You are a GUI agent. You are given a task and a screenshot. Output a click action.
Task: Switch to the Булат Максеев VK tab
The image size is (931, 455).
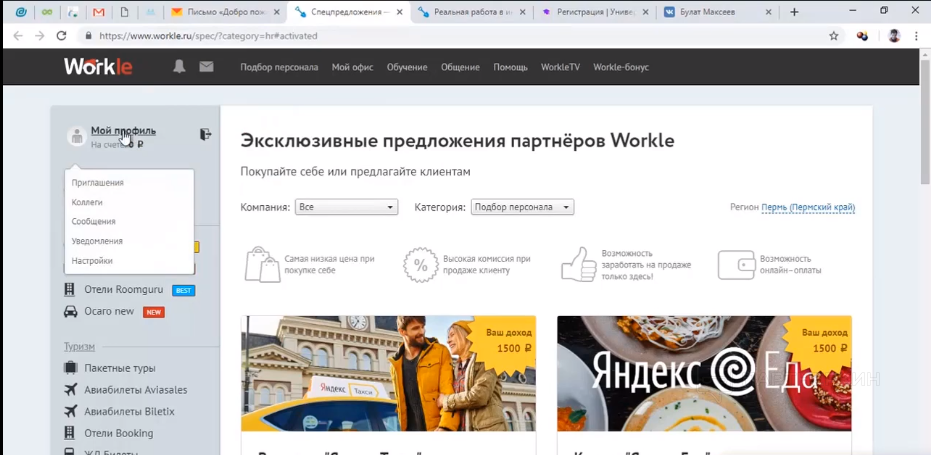click(x=718, y=12)
